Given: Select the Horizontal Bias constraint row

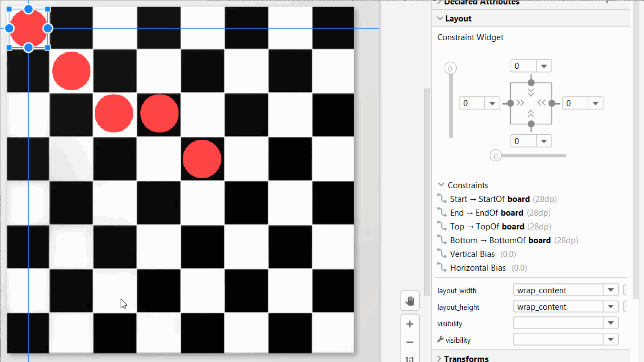Looking at the screenshot, I should click(488, 268).
